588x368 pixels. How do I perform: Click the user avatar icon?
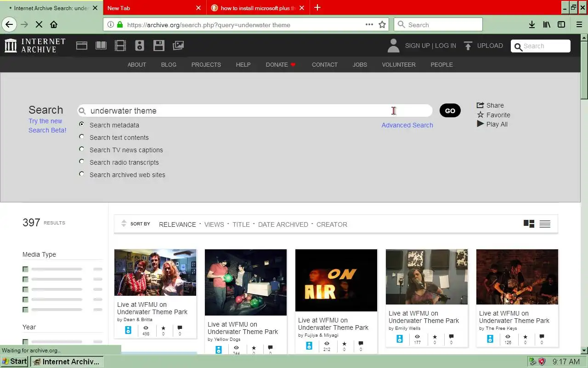(x=393, y=46)
